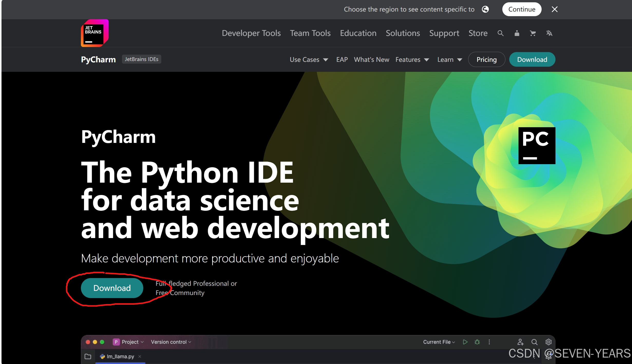Click the search icon in IDE preview toolbar
Image resolution: width=632 pixels, height=364 pixels.
[x=534, y=342]
